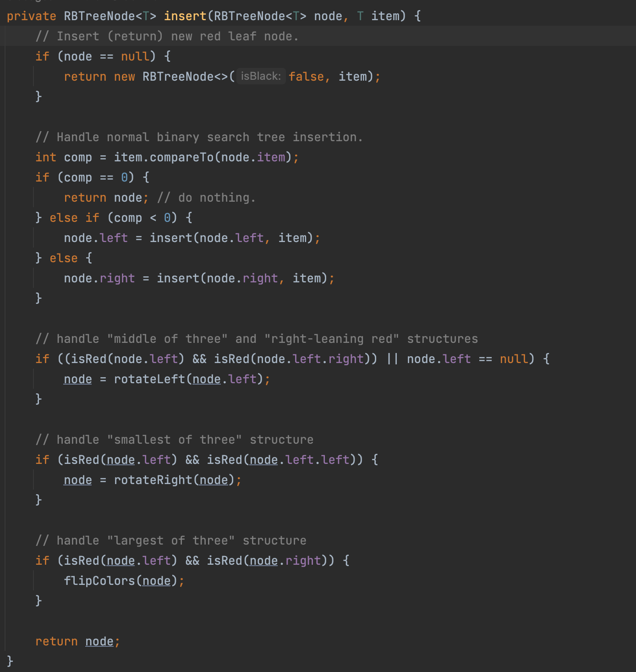The image size is (636, 672).
Task: Click the private keyword in method signature
Action: pos(31,16)
